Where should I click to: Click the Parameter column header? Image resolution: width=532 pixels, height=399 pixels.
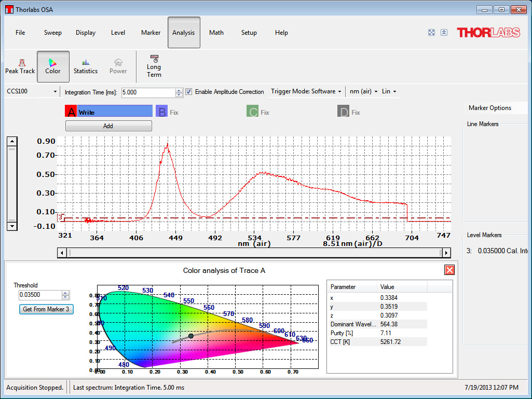352,287
